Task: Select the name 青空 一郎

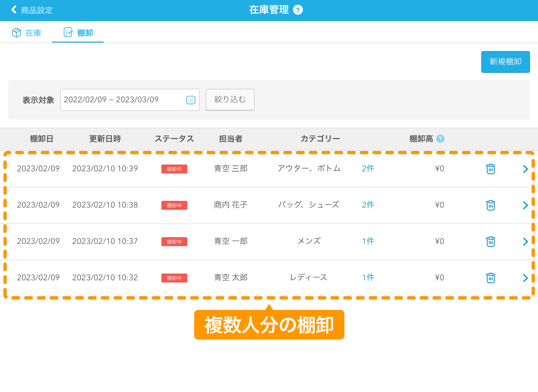Action: (231, 241)
